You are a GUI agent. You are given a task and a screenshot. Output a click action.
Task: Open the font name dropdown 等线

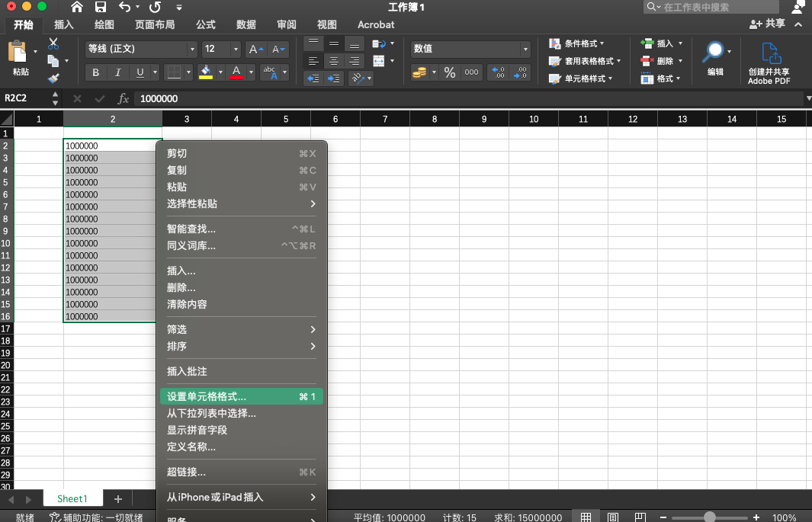[136, 48]
